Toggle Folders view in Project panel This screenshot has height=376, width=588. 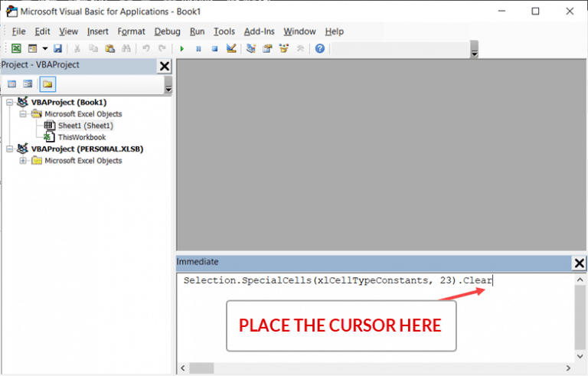(47, 84)
